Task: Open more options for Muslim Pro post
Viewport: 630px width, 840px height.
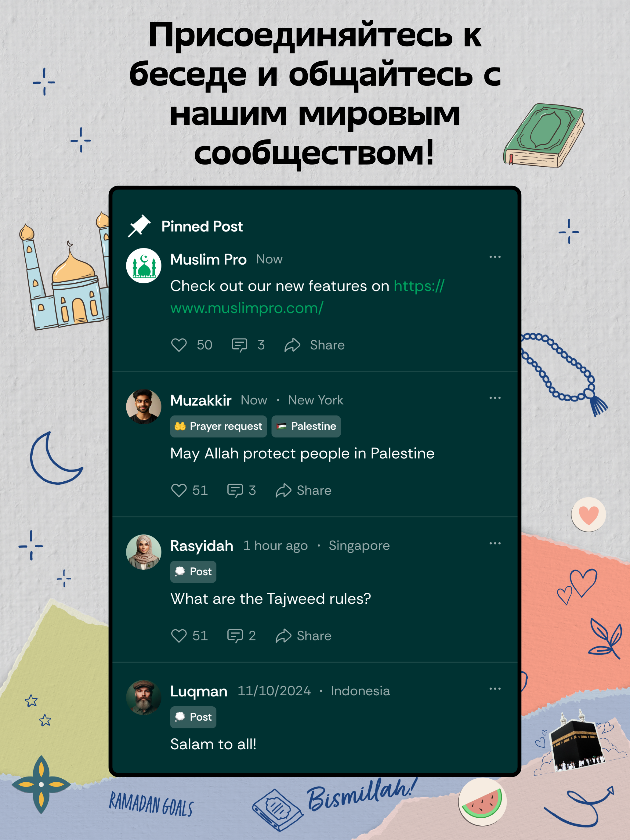Action: pyautogui.click(x=495, y=257)
